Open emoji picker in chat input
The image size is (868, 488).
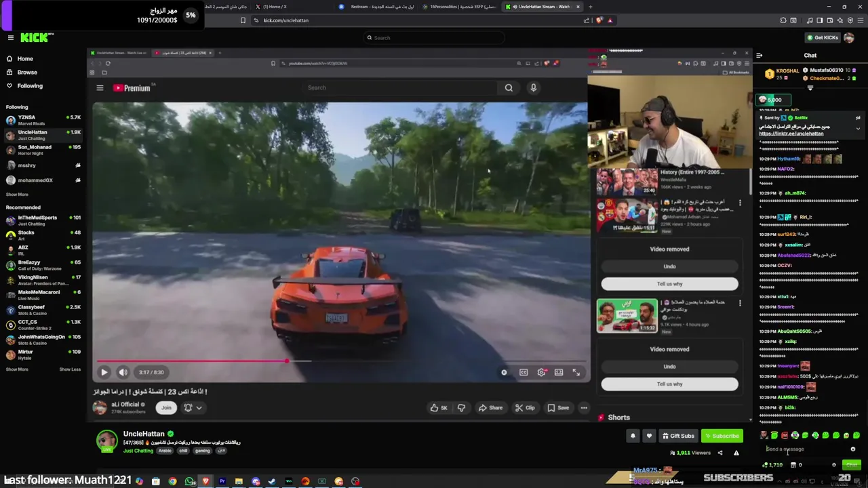[853, 449]
